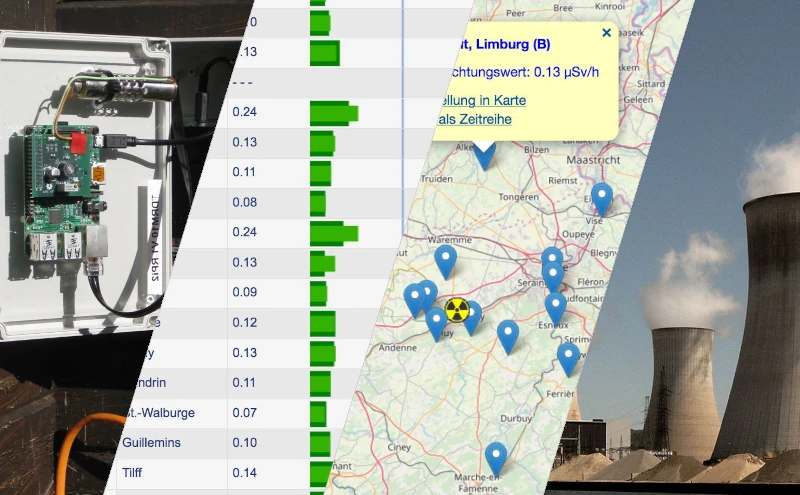
Task: Click the St.-Walburge station name
Action: coord(160,412)
